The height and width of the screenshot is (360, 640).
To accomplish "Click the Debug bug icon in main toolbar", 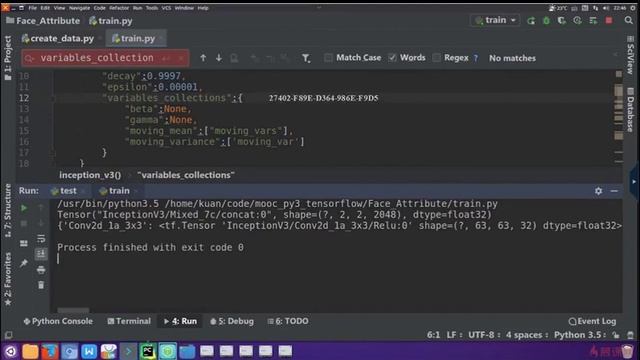I will click(546, 20).
